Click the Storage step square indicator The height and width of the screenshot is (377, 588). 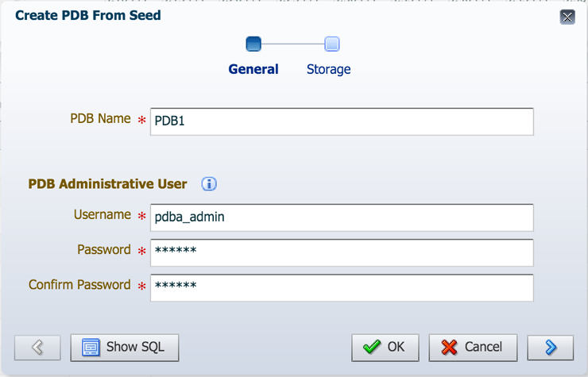[x=332, y=44]
